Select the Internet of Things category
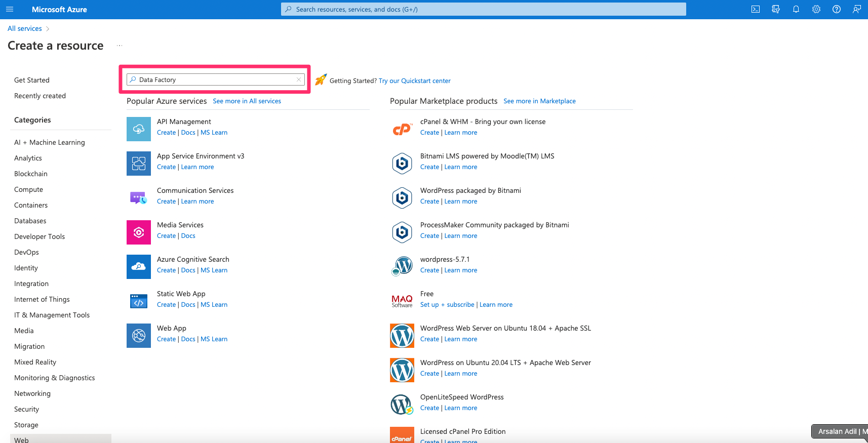The image size is (868, 443). point(42,299)
